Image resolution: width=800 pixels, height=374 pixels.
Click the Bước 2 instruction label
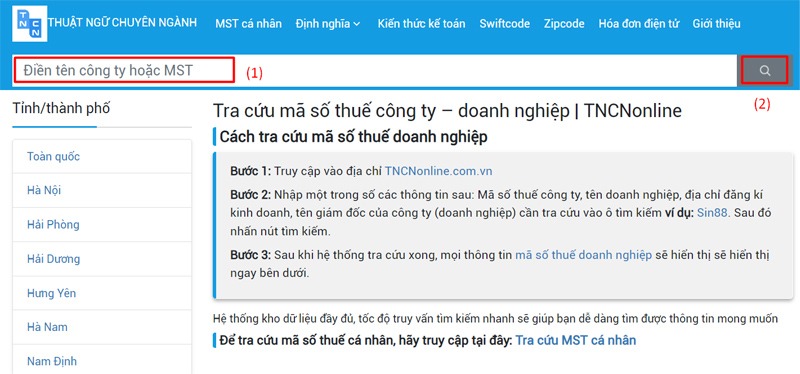click(x=251, y=195)
